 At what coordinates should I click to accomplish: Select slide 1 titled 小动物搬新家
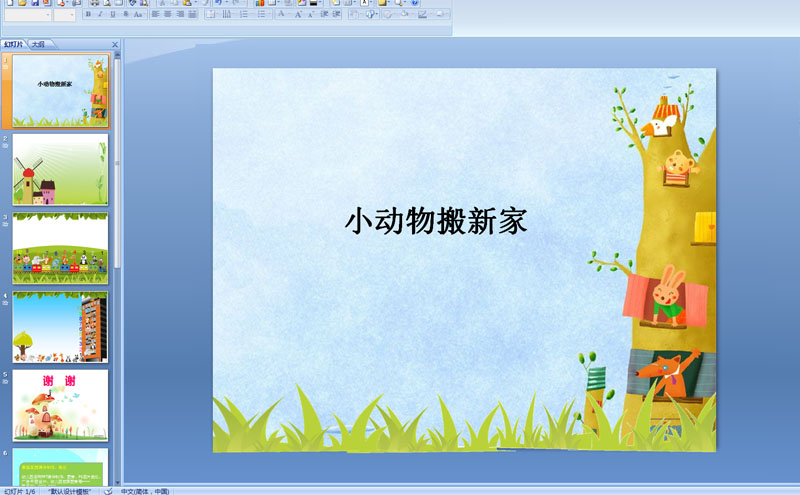click(x=60, y=91)
